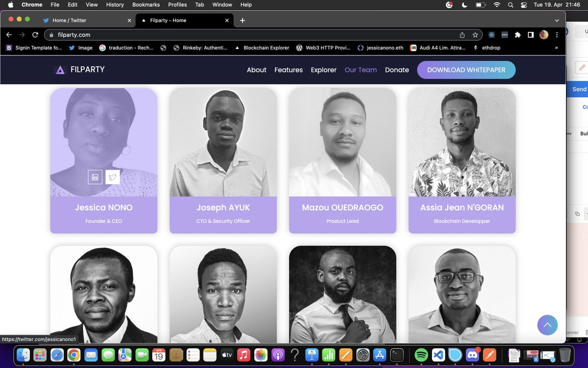Launch Finder from the Dock
The height and width of the screenshot is (368, 588).
click(x=23, y=355)
